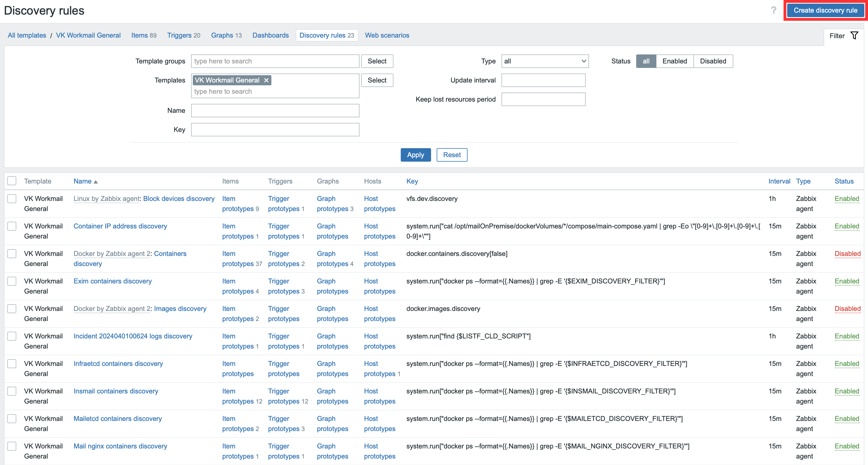Reset the filter settings
This screenshot has height=465, width=868.
point(452,155)
